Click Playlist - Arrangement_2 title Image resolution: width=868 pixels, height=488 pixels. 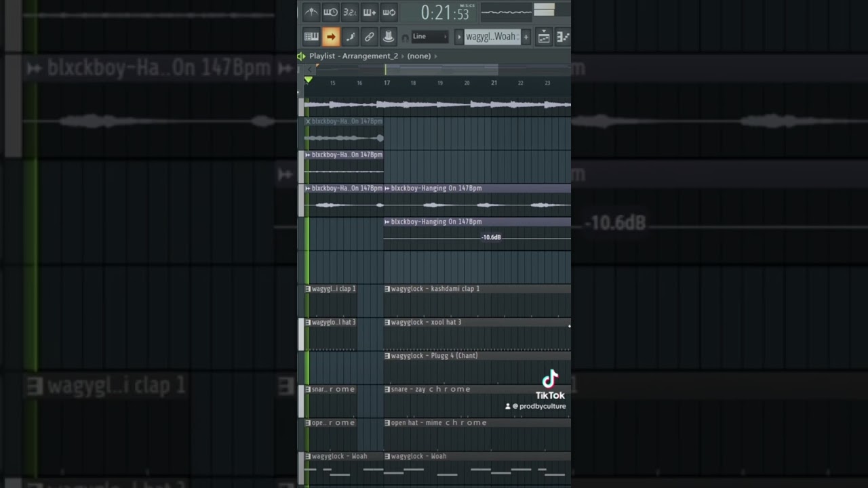click(353, 56)
